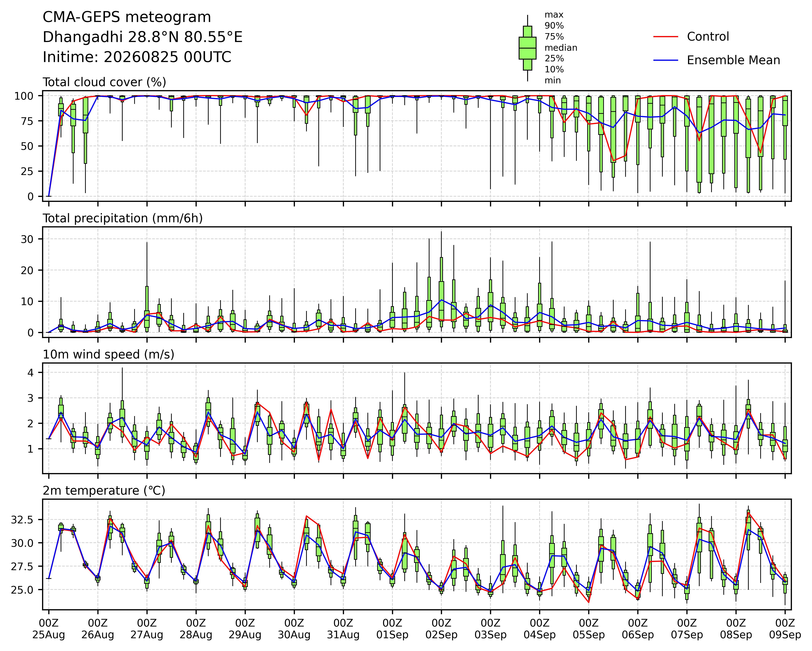Click the Initime 20260825 00UTC text

137,57
